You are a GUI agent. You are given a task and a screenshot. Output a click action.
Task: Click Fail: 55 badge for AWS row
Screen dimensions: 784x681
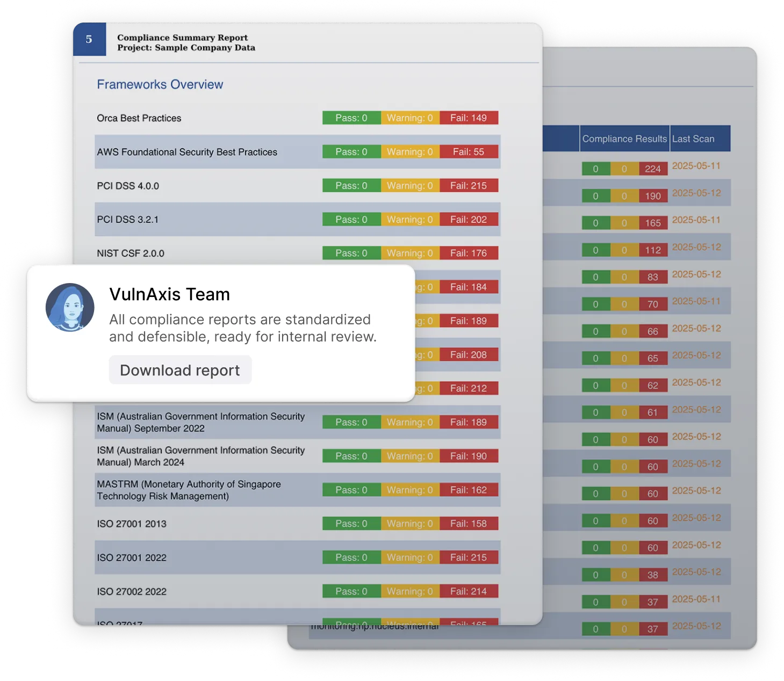coord(469,151)
